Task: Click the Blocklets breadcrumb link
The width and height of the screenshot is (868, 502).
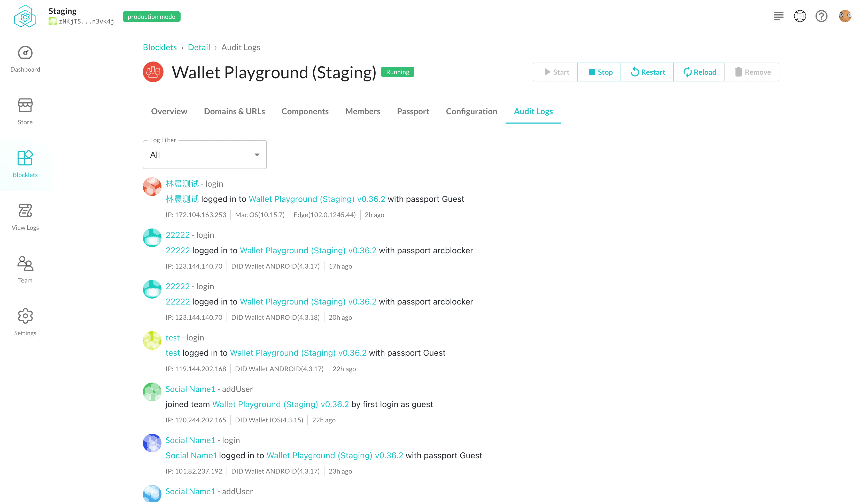Action: click(159, 47)
